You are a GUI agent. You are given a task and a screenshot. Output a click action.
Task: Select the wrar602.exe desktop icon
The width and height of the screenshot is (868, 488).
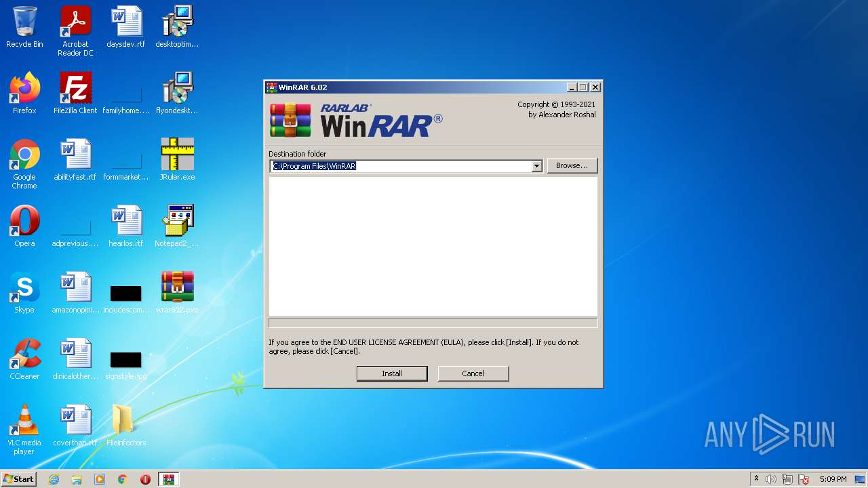point(177,293)
